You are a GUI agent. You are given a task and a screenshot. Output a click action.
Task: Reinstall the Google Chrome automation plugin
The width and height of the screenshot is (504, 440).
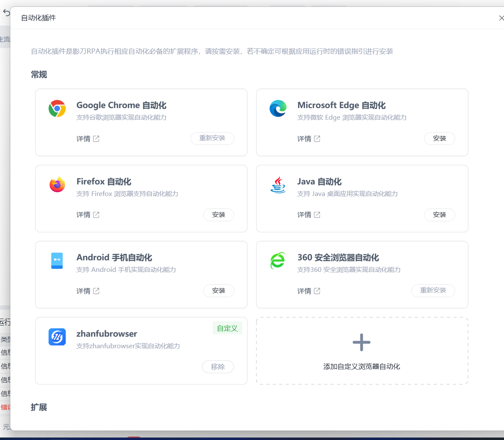click(212, 138)
